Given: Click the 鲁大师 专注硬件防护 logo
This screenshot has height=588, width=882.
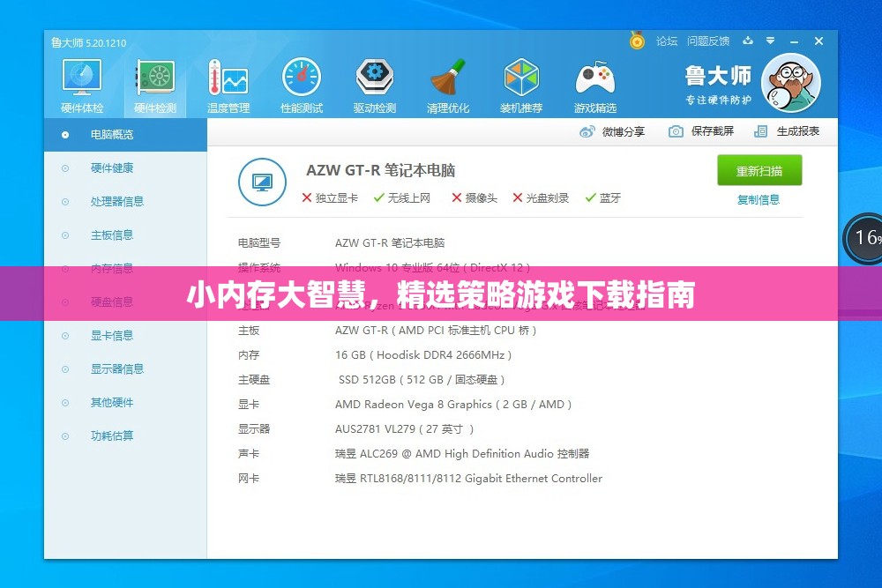Looking at the screenshot, I should pyautogui.click(x=718, y=85).
